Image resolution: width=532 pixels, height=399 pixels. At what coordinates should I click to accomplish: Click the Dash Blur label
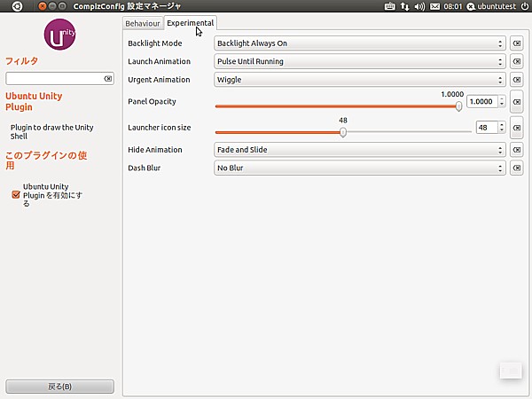pos(144,168)
